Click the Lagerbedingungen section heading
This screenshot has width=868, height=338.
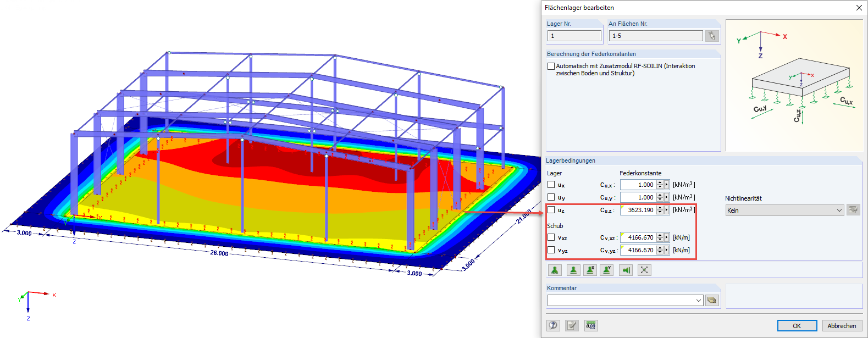(x=571, y=160)
